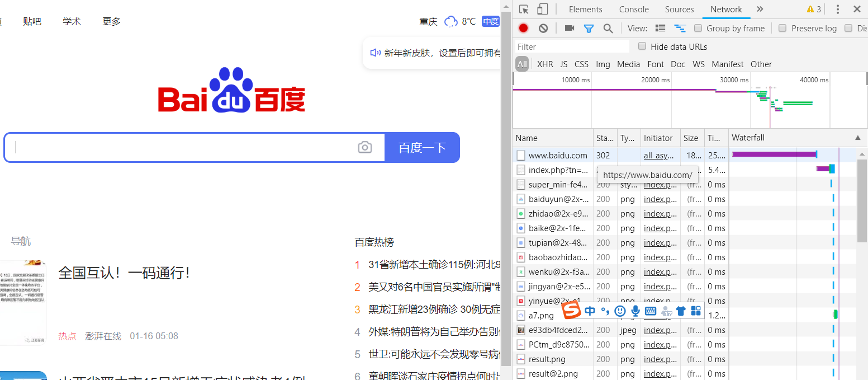The image size is (868, 380).
Task: Filter requests by Media type
Action: click(628, 64)
